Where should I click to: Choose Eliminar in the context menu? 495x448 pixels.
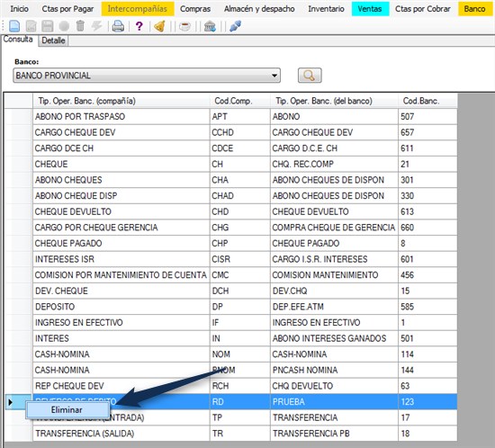tap(67, 410)
